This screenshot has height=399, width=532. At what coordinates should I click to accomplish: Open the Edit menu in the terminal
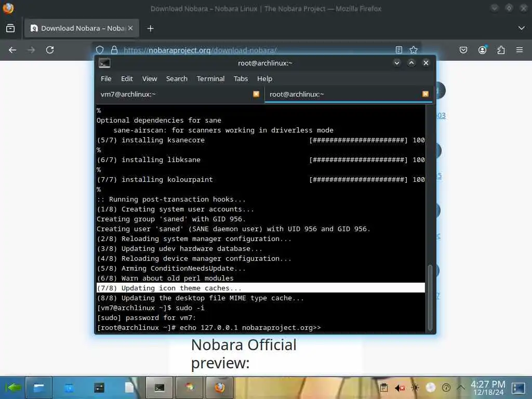point(127,79)
